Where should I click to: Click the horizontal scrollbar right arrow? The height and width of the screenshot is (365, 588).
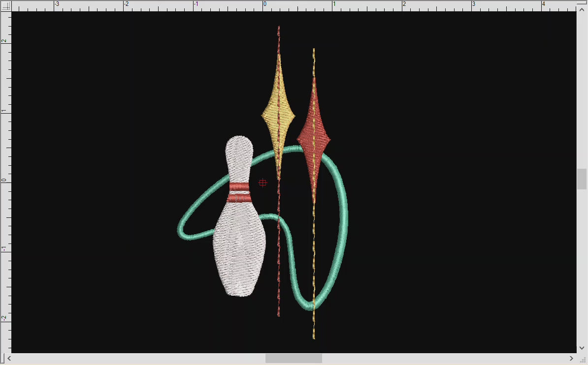(572, 359)
